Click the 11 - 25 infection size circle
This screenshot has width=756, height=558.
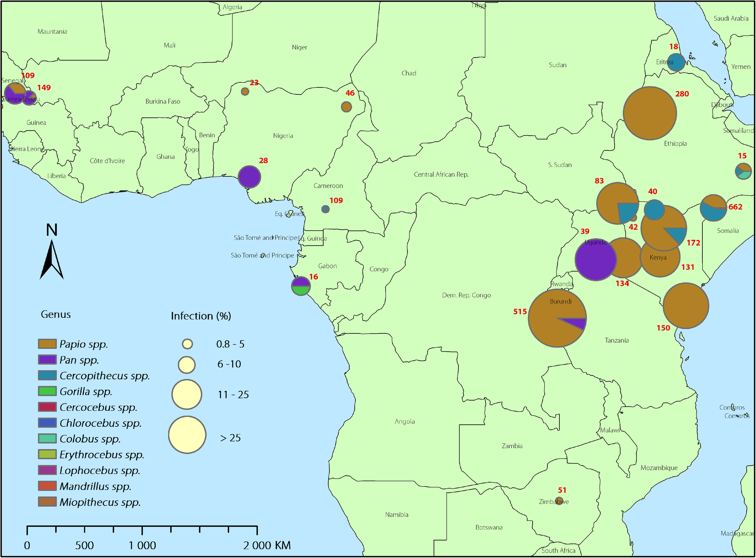coord(187,394)
